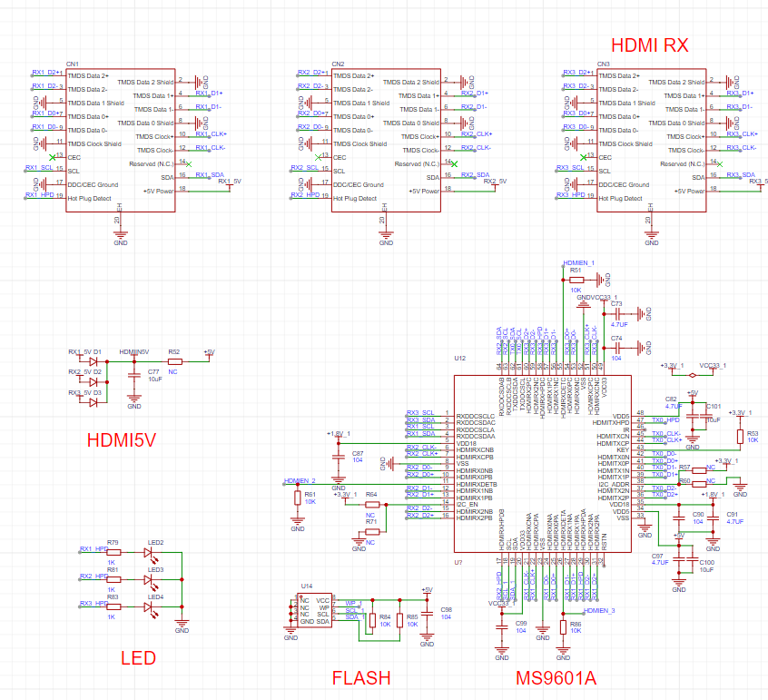This screenshot has width=768, height=700.
Task: Select the CN2 HDMI connector body
Action: pos(386,141)
